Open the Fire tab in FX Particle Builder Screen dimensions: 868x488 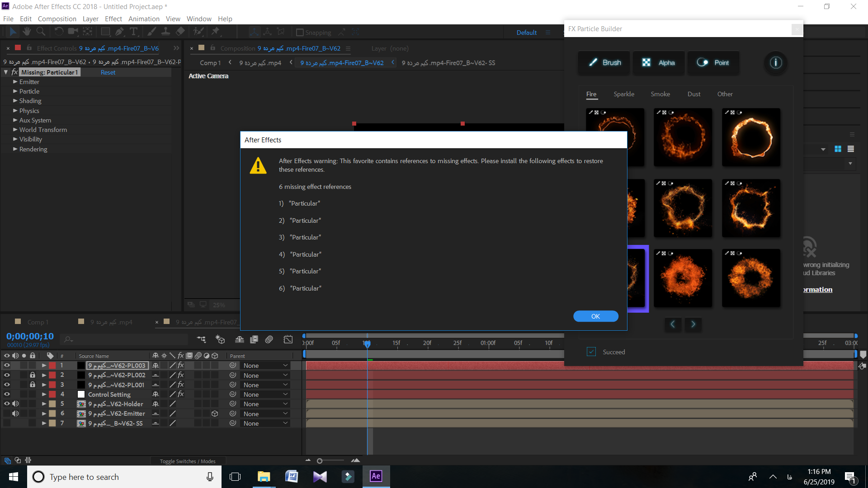click(x=591, y=94)
